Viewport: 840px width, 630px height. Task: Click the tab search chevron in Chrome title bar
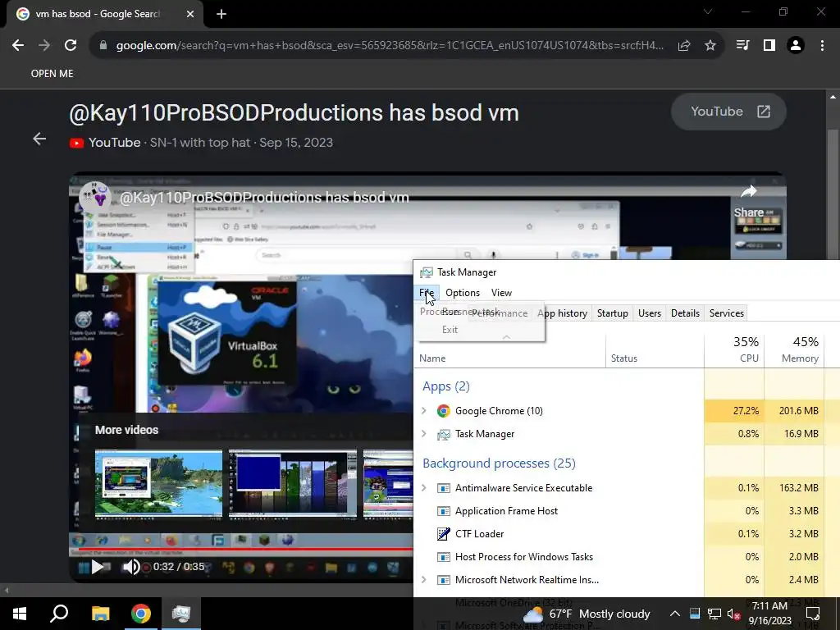[x=708, y=11]
